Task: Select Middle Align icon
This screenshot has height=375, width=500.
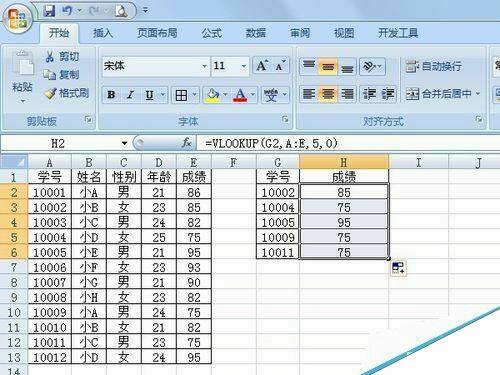Action: coord(328,66)
